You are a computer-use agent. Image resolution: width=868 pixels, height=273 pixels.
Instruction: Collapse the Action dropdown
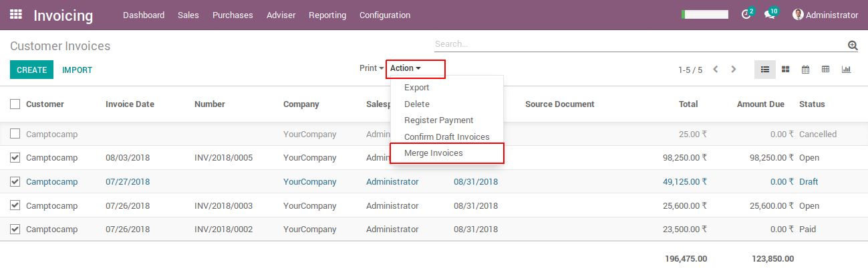click(x=406, y=68)
